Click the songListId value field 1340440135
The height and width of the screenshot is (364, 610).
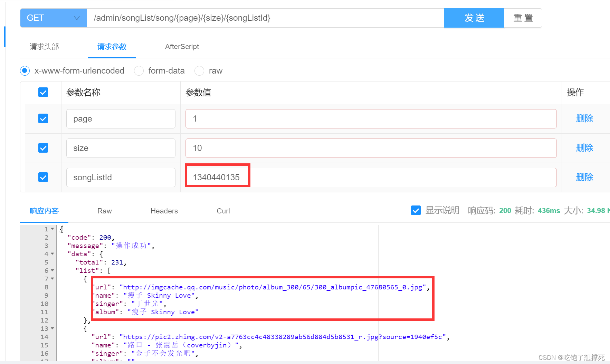tap(371, 178)
